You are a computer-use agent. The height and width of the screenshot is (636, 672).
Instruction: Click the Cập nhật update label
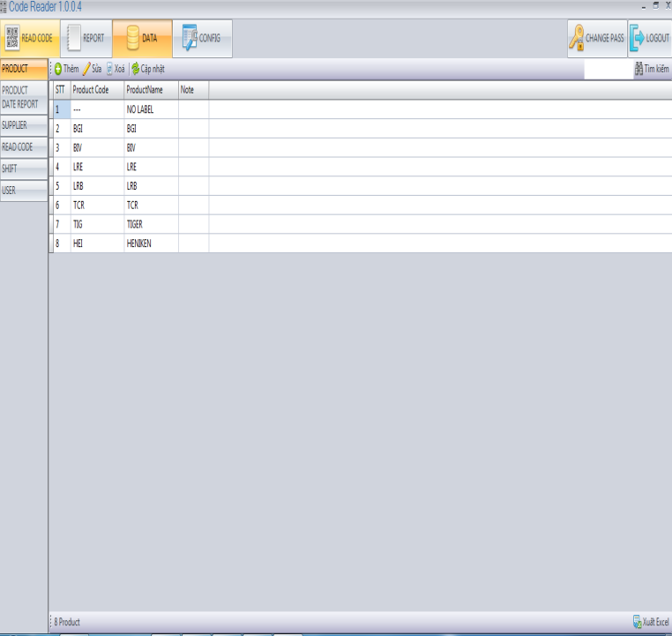pos(153,69)
